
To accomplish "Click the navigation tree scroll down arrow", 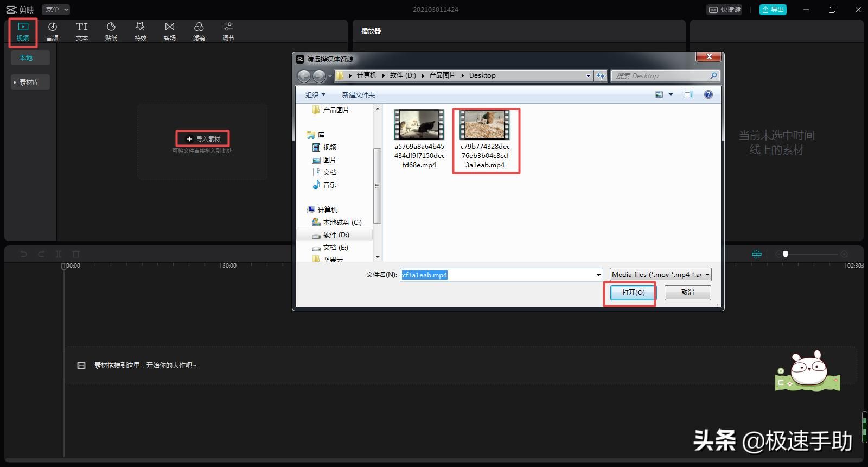I will coord(378,257).
